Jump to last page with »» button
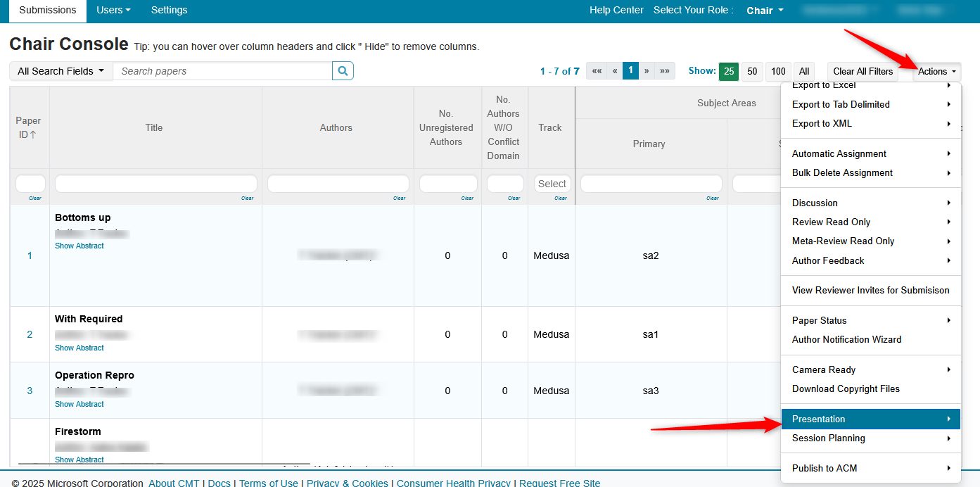 click(665, 71)
